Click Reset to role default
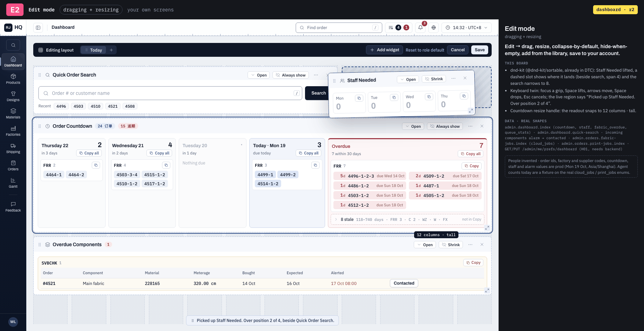 tap(425, 50)
